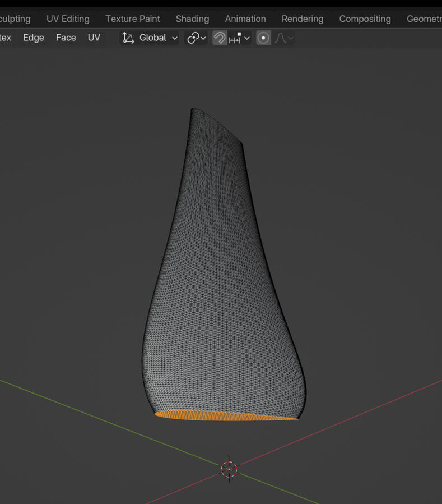Image resolution: width=442 pixels, height=504 pixels.
Task: Open the Sculpting workspace tab
Action: 15,19
